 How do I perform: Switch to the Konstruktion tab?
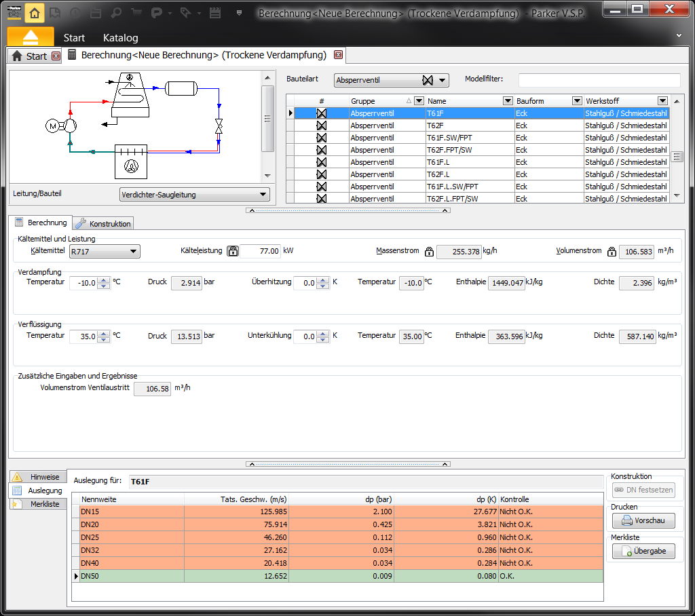tap(102, 223)
